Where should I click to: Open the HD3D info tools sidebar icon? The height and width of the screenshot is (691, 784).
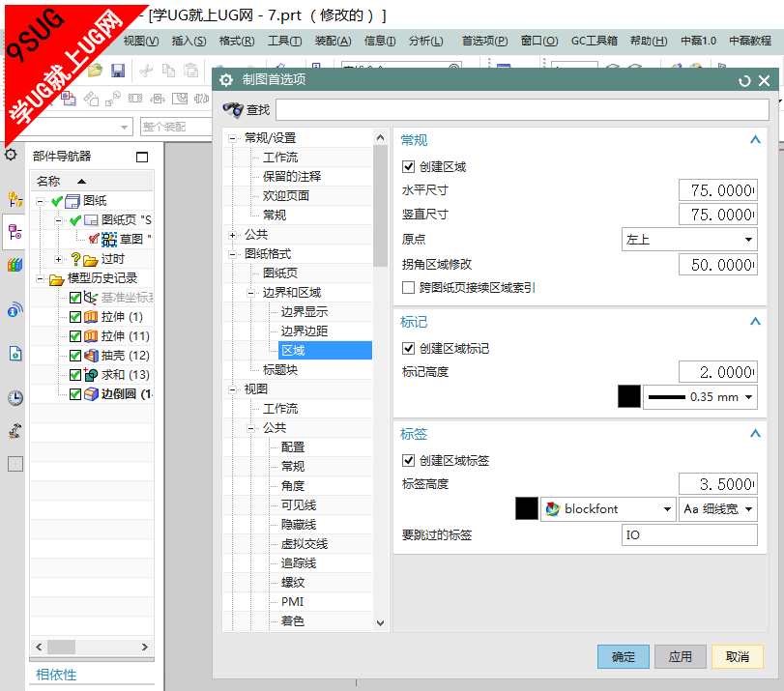click(15, 310)
